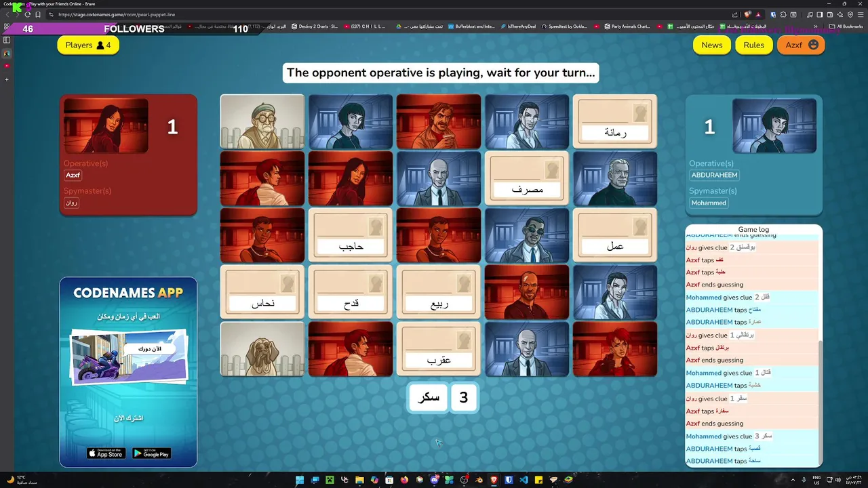Screen dimensions: 868x488
Task: Open the Brave Shields lion icon
Action: click(748, 14)
